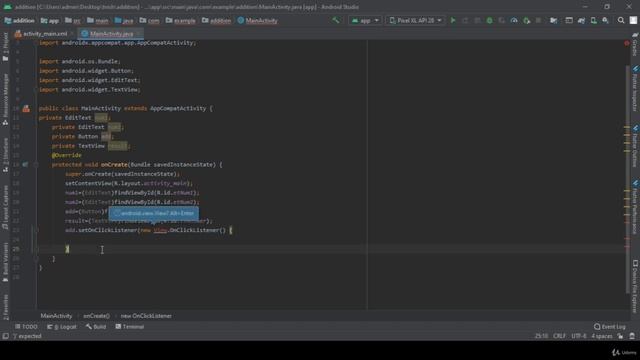Click the main breadcrumb folder
The width and height of the screenshot is (640, 360).
98,20
